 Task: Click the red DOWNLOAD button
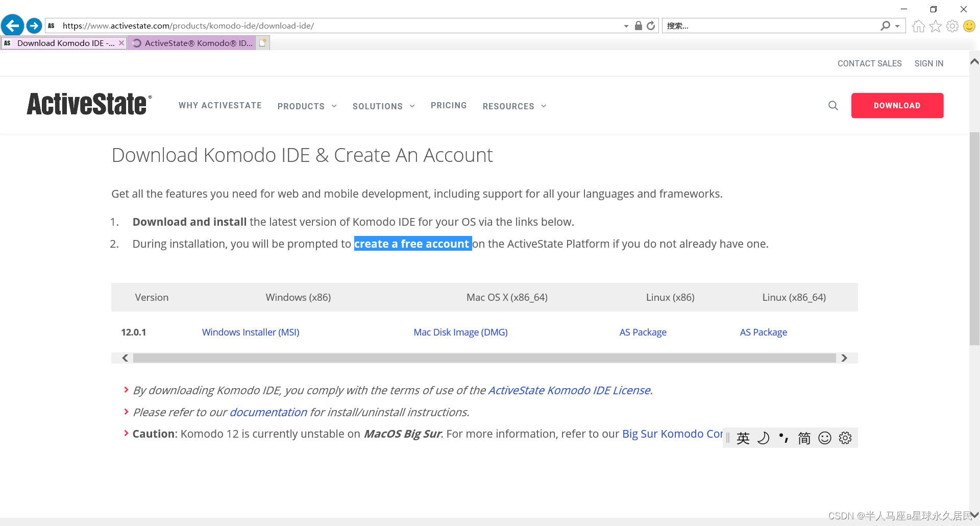click(897, 106)
